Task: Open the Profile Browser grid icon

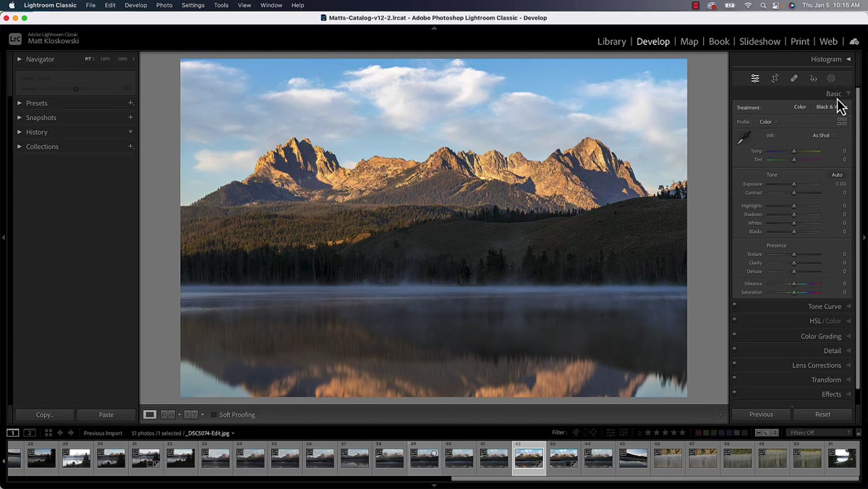Action: [x=842, y=121]
